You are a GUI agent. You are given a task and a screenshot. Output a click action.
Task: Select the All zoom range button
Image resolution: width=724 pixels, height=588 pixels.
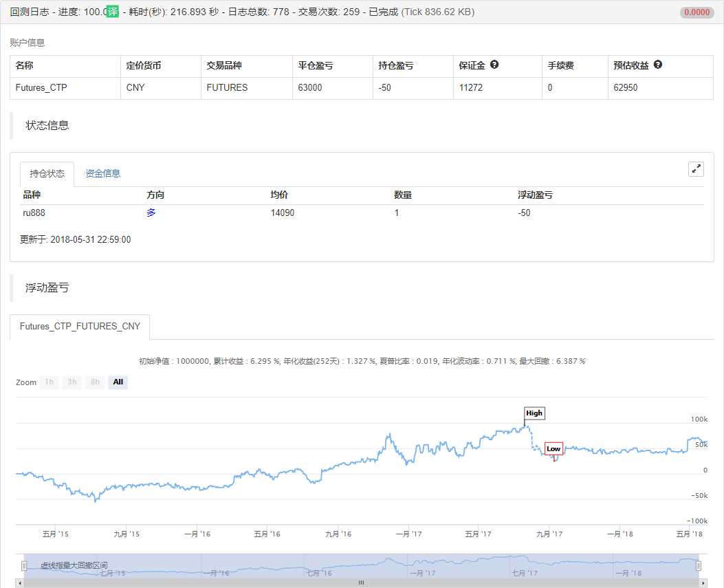(x=118, y=382)
